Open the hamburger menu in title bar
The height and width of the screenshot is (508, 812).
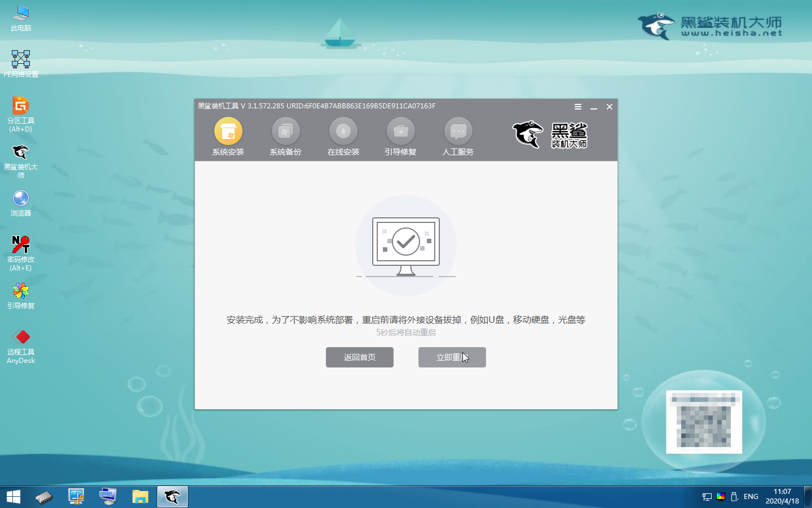point(578,107)
